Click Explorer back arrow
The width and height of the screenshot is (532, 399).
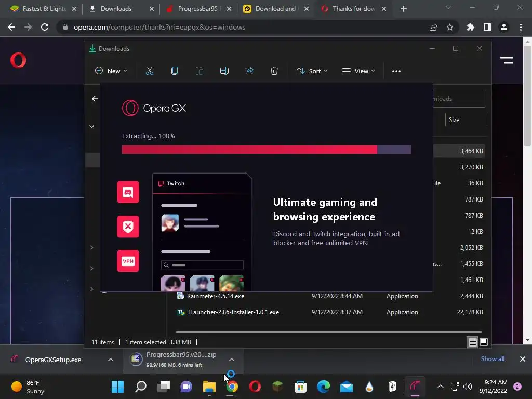[95, 99]
